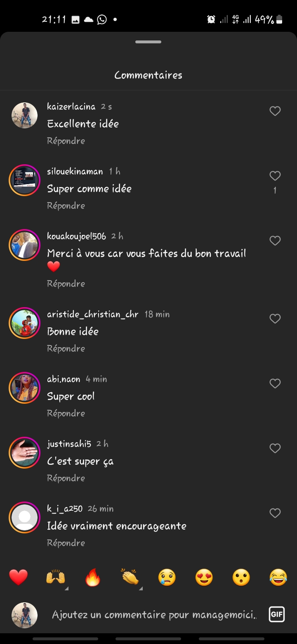
Task: Tap Répondre under justinsahi5's comment
Action: [66, 478]
